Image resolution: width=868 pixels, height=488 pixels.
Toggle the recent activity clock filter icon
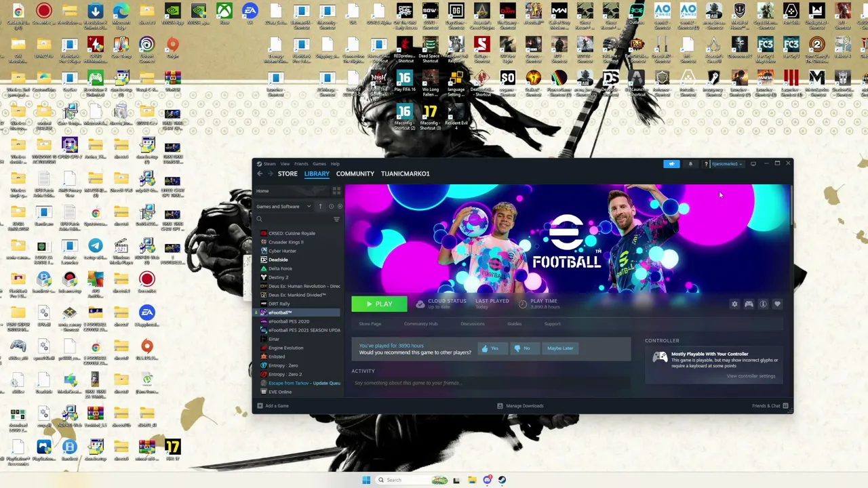pos(331,206)
